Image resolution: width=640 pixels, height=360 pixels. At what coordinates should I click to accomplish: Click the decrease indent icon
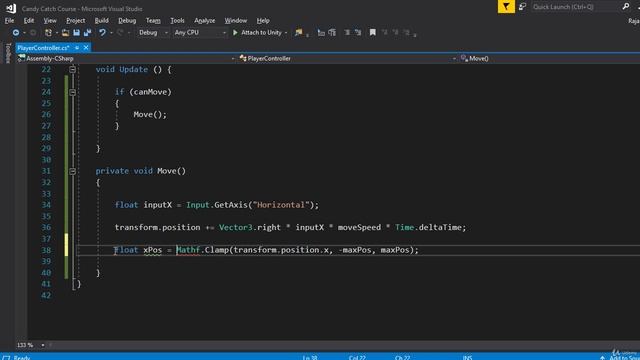pos(321,32)
